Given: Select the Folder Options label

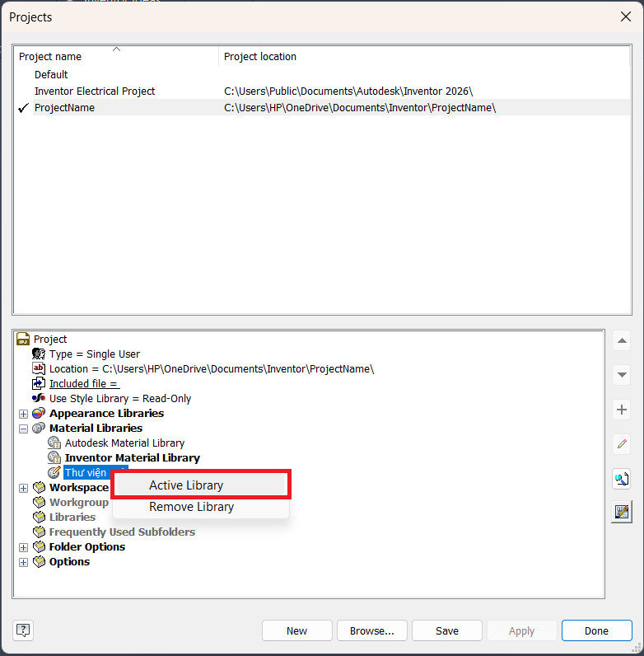Looking at the screenshot, I should (87, 547).
